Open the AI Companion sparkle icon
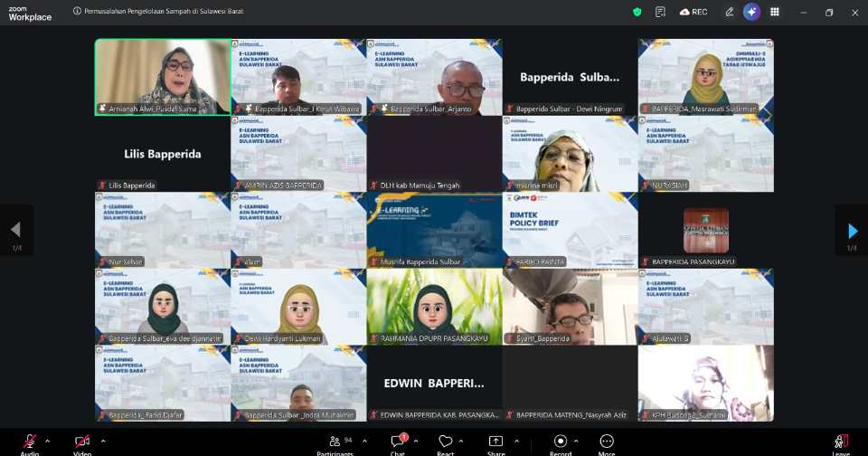Screen dimensions: 868x456 point(751,12)
